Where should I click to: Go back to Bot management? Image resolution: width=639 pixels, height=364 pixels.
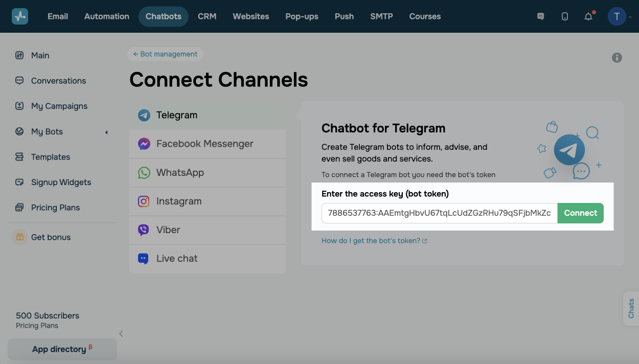point(165,54)
